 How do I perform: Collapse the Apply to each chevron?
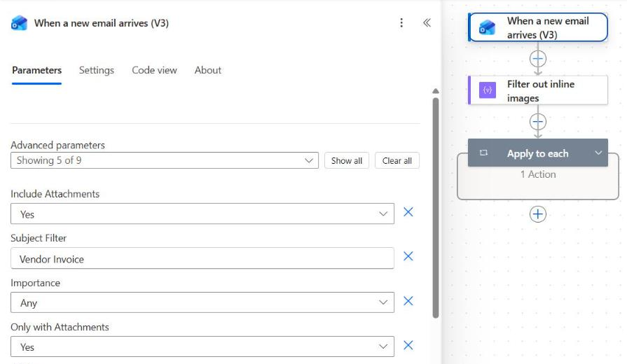tap(598, 153)
